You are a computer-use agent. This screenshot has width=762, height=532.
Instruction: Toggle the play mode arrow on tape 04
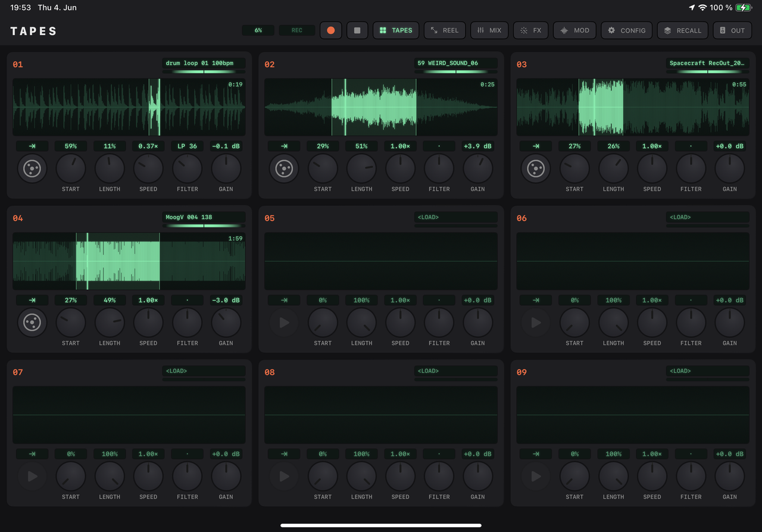coord(32,301)
